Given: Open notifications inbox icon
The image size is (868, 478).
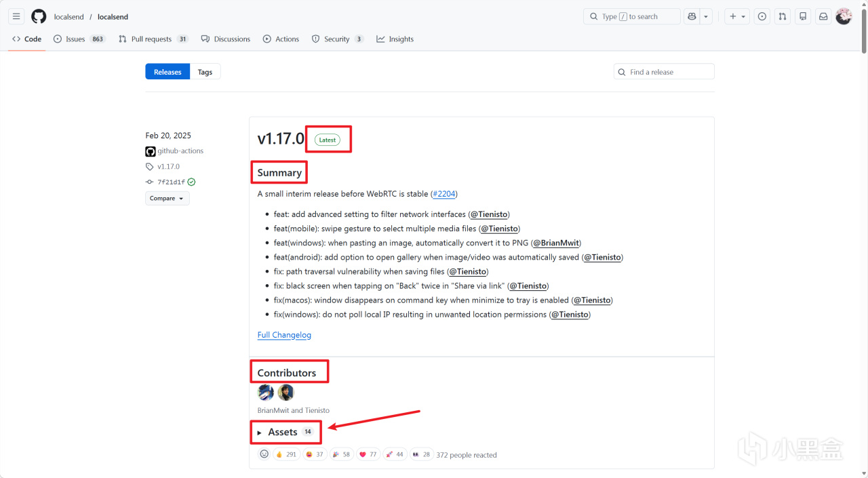Looking at the screenshot, I should pos(823,16).
